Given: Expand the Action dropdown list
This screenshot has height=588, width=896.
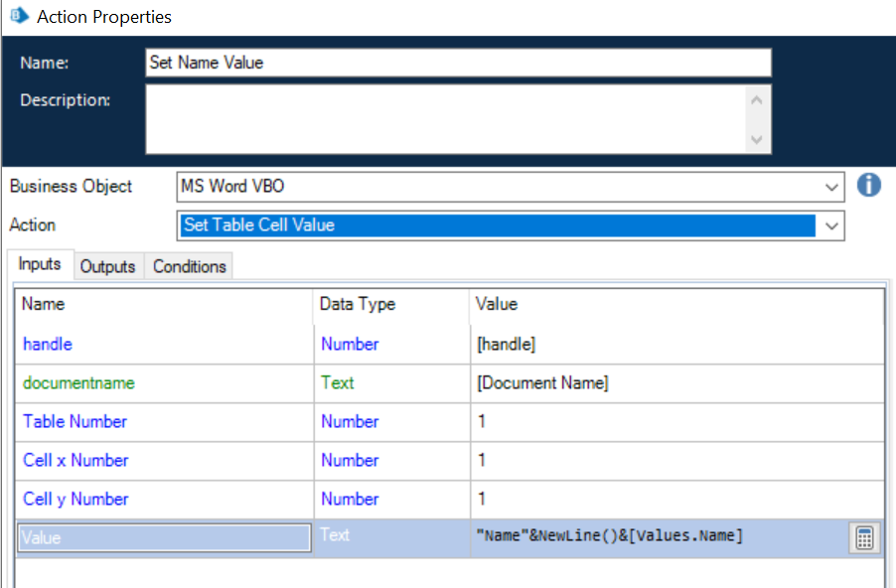Looking at the screenshot, I should pyautogui.click(x=831, y=225).
